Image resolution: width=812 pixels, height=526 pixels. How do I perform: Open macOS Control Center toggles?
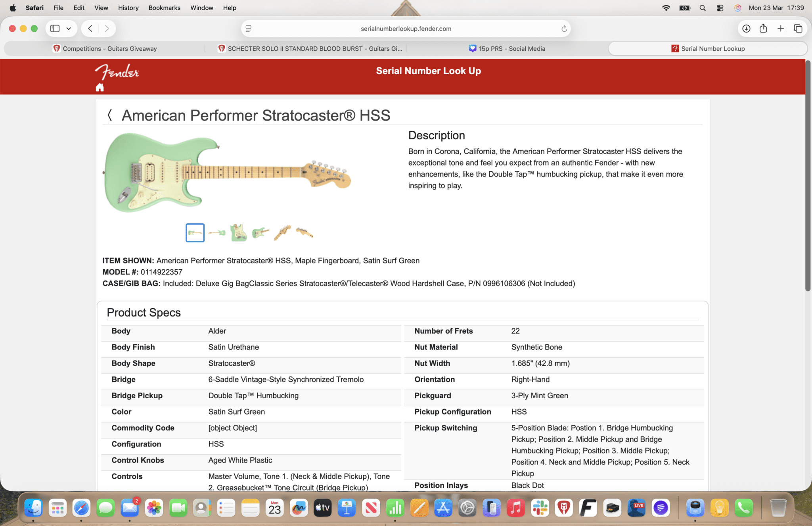tap(720, 8)
